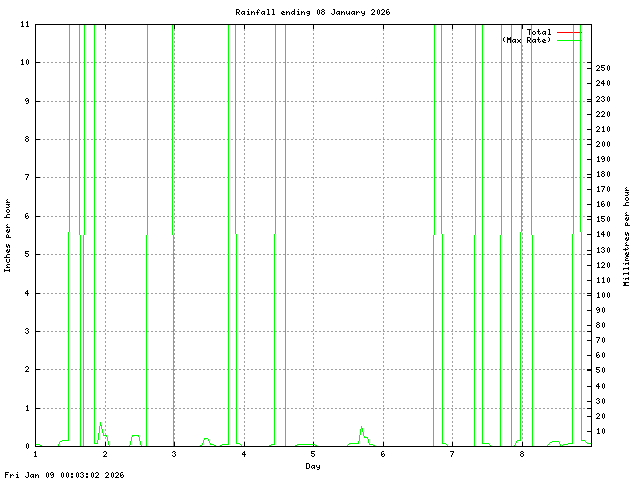The image size is (640, 480).
Task: Click the left axis value 7
Action: point(27,177)
